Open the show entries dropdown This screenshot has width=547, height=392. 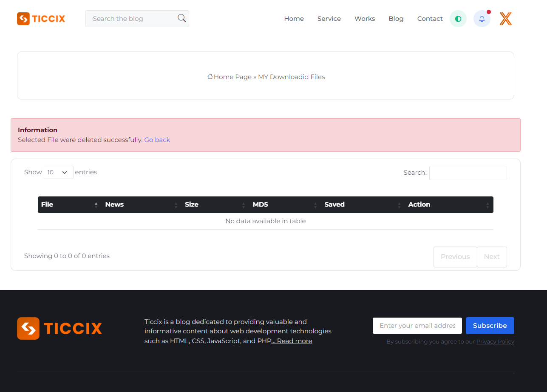(x=58, y=172)
